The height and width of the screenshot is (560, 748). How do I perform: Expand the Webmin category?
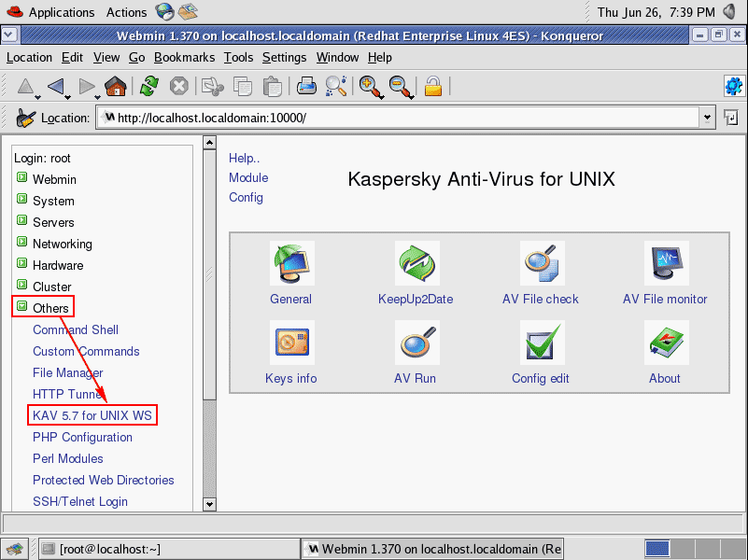click(21, 177)
